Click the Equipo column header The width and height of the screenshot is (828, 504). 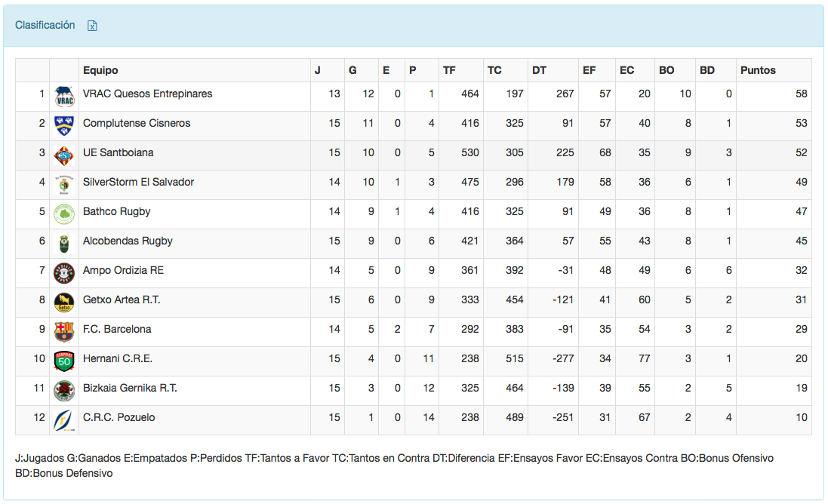(100, 70)
